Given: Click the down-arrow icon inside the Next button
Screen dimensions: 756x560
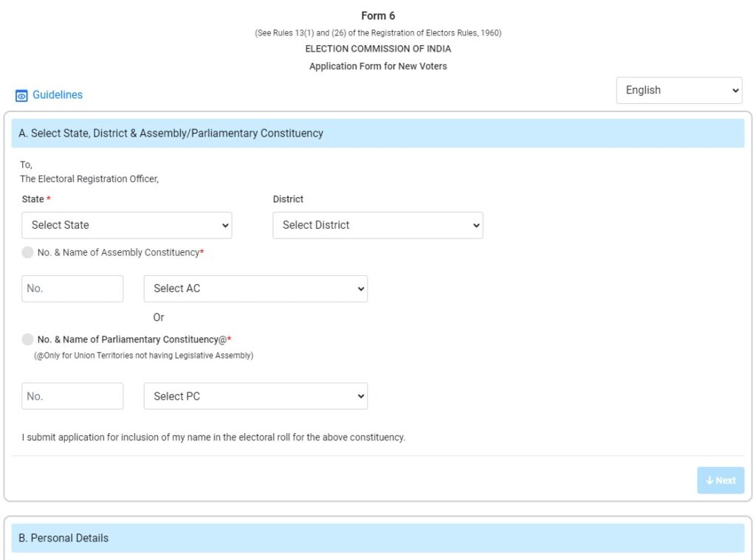Looking at the screenshot, I should (711, 480).
